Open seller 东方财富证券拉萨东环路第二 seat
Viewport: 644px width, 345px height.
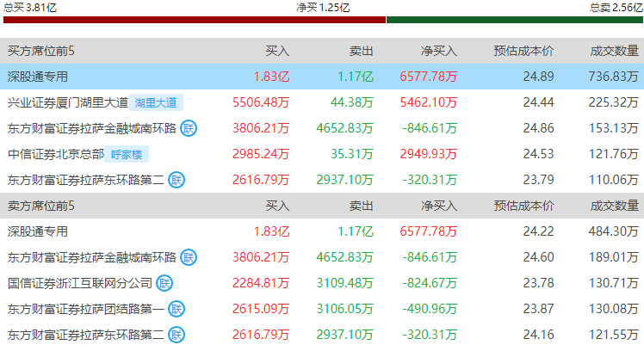click(86, 336)
